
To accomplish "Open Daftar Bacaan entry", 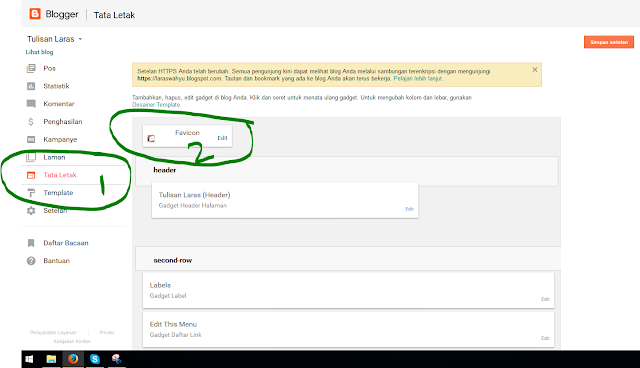I will (66, 243).
